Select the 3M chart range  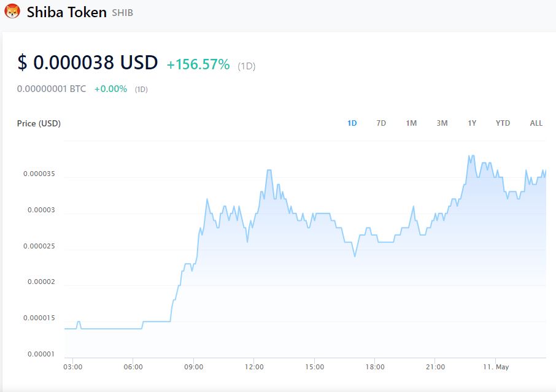click(442, 123)
